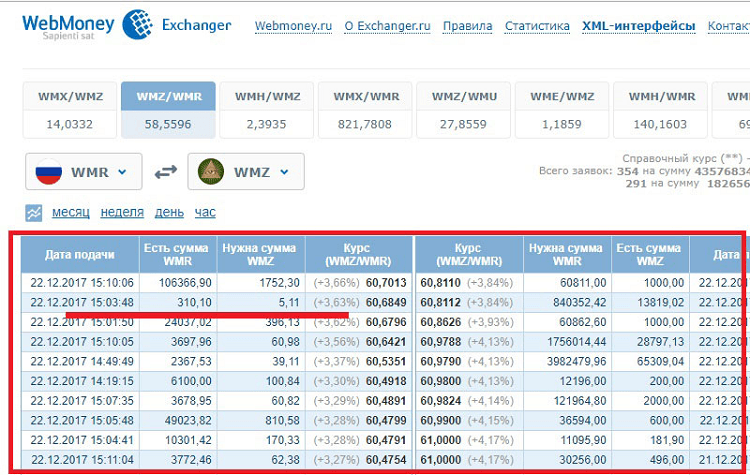The image size is (750, 475).
Task: Click the 60,7013 rate value
Action: [x=386, y=283]
